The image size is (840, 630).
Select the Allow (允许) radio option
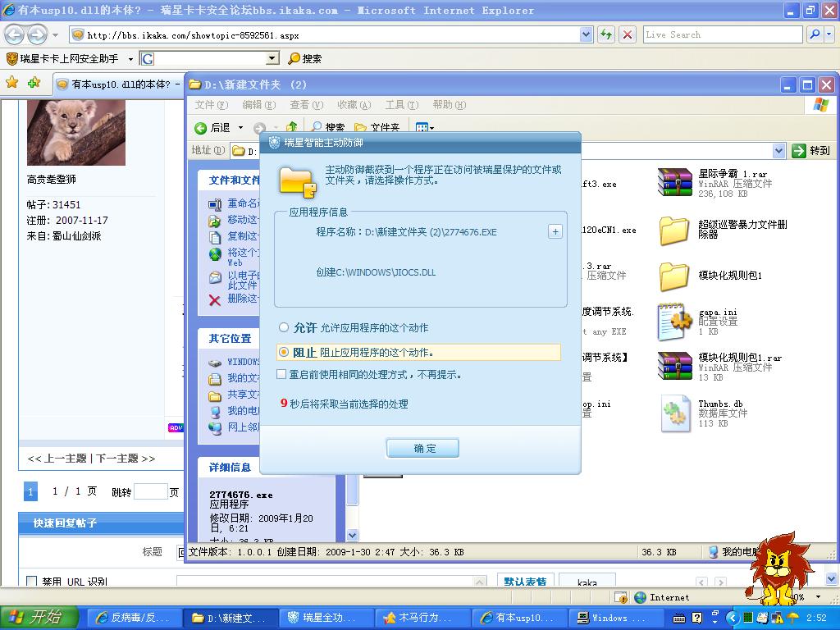[284, 327]
